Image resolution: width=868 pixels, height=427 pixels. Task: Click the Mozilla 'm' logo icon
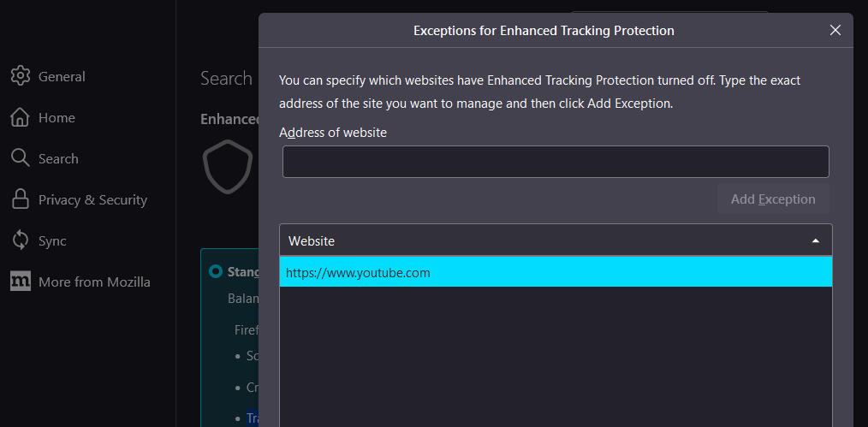(x=21, y=282)
